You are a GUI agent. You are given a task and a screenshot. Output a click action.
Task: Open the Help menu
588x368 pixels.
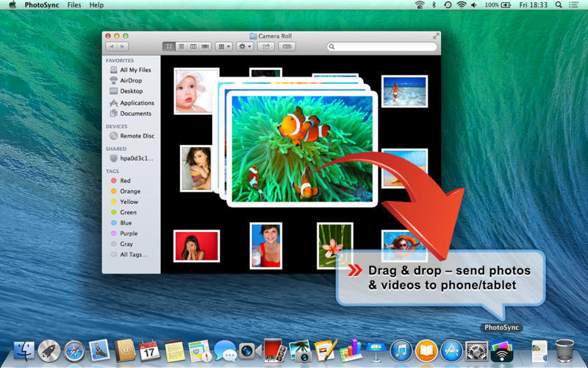96,5
